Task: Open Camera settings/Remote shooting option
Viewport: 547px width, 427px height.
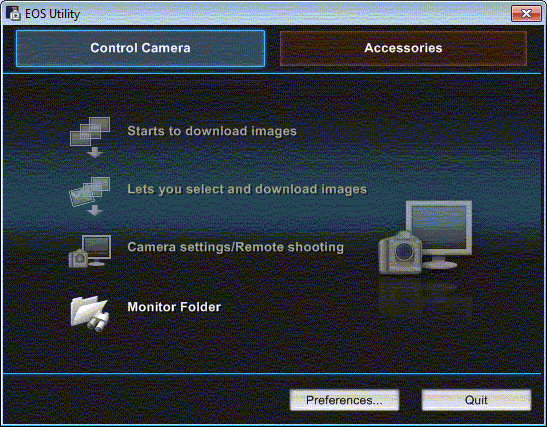Action: pos(235,247)
